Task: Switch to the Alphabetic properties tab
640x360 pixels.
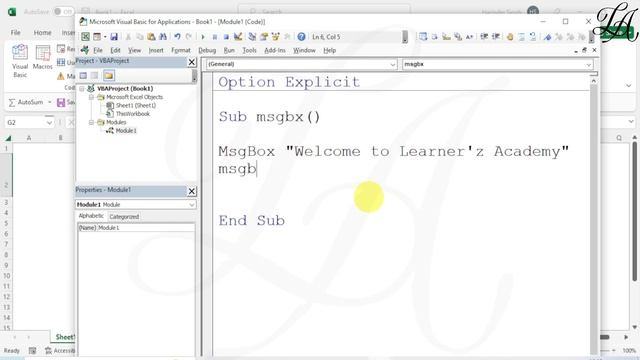Action: coord(91,216)
